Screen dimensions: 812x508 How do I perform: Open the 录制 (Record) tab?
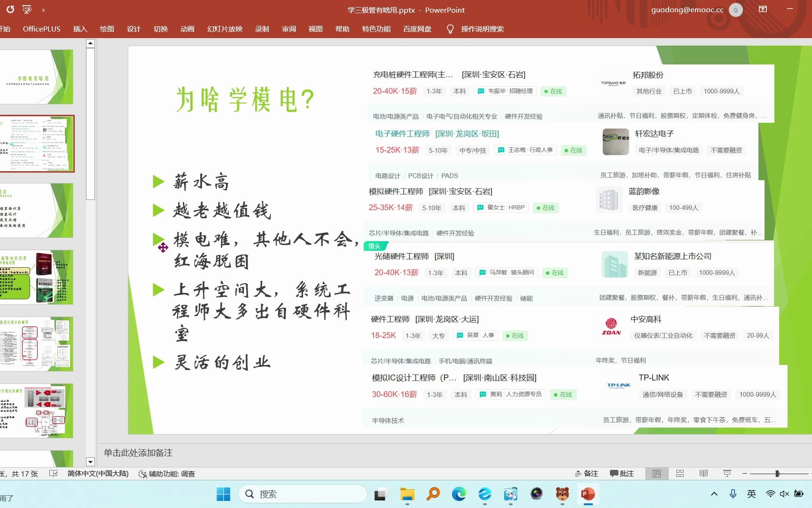click(x=262, y=29)
